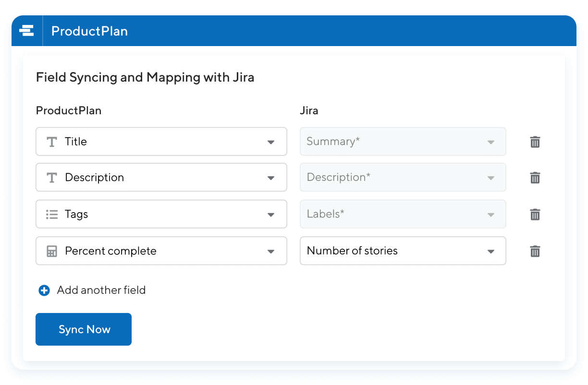
Task: Click the Jira column label
Action: point(309,110)
